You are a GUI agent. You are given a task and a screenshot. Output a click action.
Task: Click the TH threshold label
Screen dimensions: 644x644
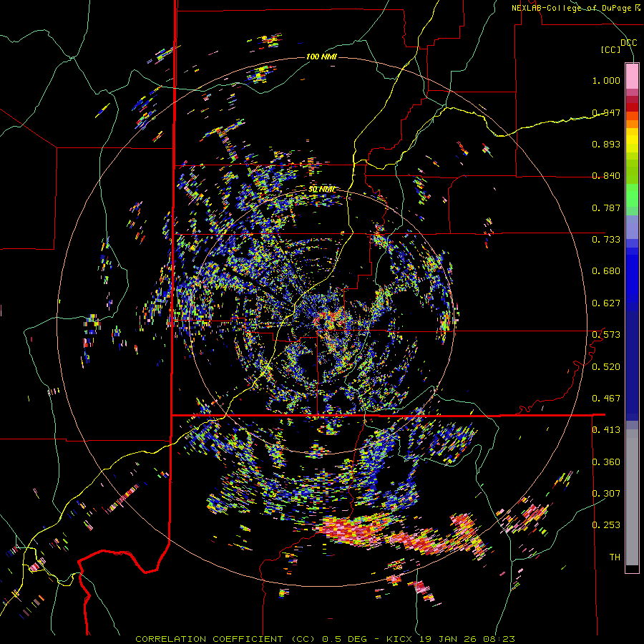click(x=615, y=557)
